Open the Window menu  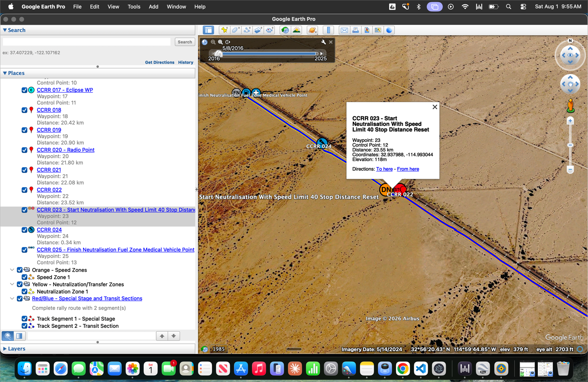pyautogui.click(x=176, y=7)
